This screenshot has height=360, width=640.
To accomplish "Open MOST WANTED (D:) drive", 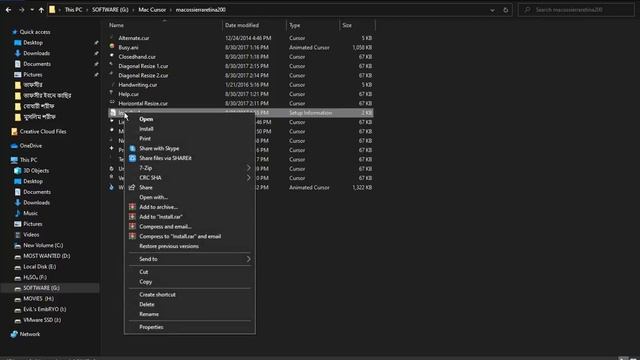I will pos(47,256).
